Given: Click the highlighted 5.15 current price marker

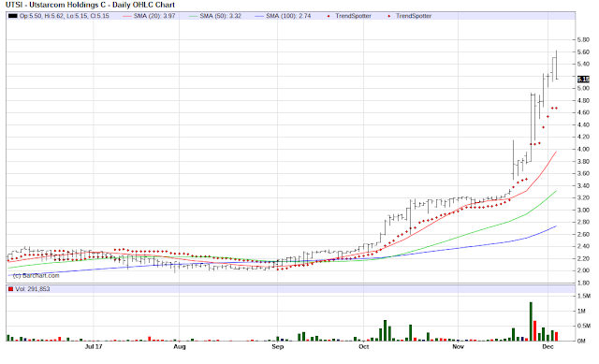Looking at the screenshot, I should click(x=583, y=79).
